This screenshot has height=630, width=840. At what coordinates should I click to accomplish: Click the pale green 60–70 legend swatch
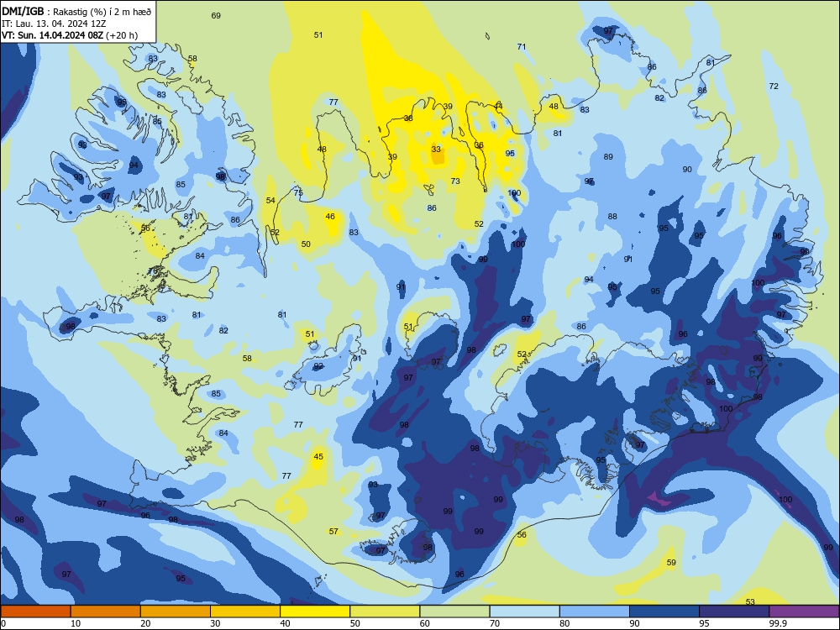click(x=454, y=612)
